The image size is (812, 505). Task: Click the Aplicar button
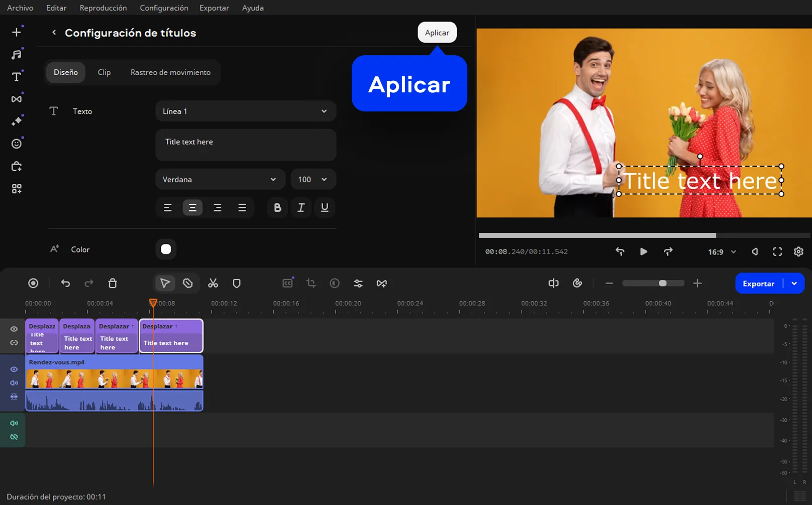tap(437, 33)
